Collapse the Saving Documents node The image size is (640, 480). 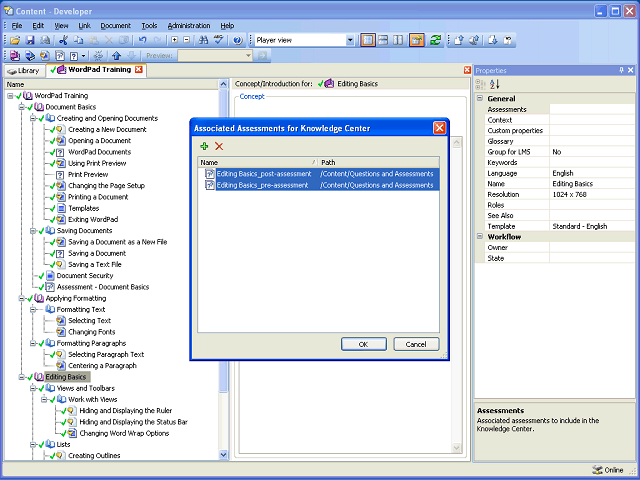[33, 231]
